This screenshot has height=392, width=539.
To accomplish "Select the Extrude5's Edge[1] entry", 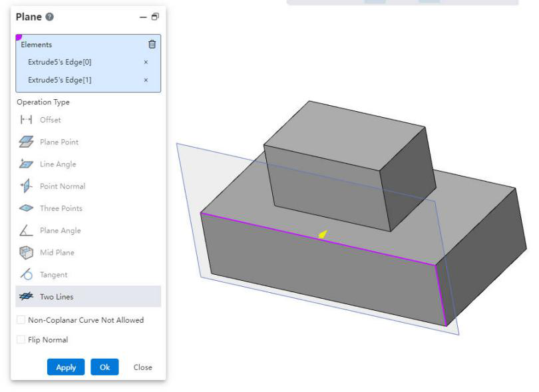I will pyautogui.click(x=60, y=80).
